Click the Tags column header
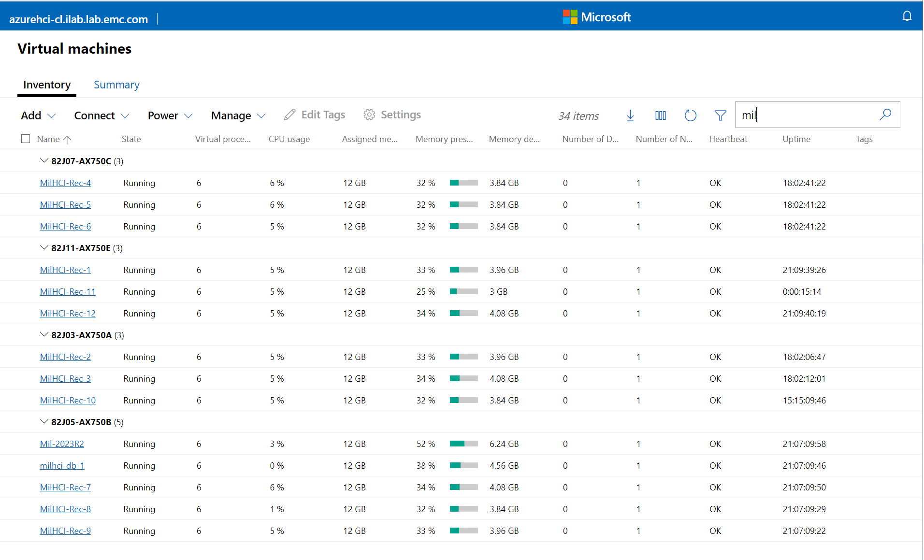 (x=864, y=139)
